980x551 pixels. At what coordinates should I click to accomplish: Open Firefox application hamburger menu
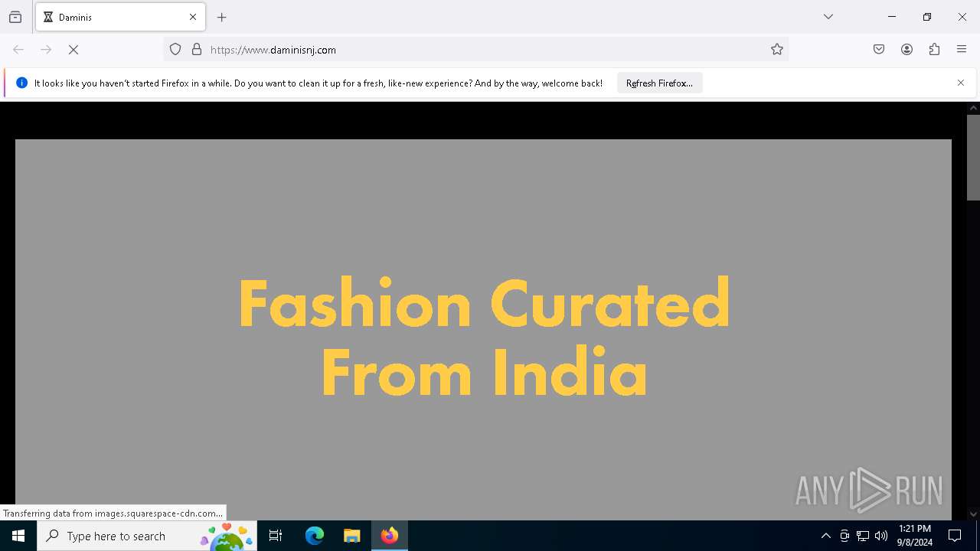(x=962, y=50)
